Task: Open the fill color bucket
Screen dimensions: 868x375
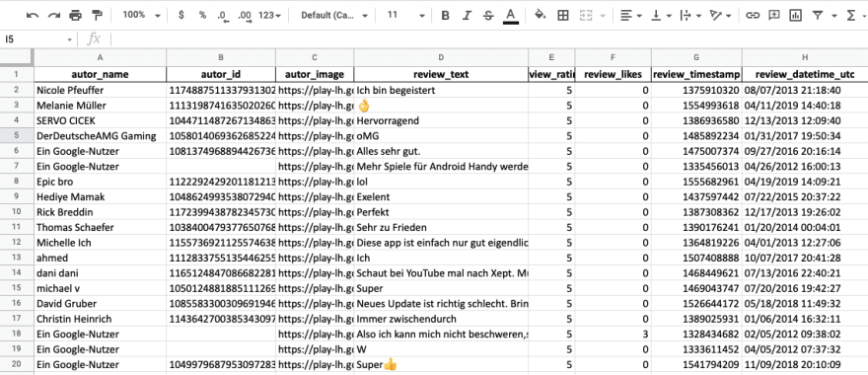Action: [x=541, y=16]
